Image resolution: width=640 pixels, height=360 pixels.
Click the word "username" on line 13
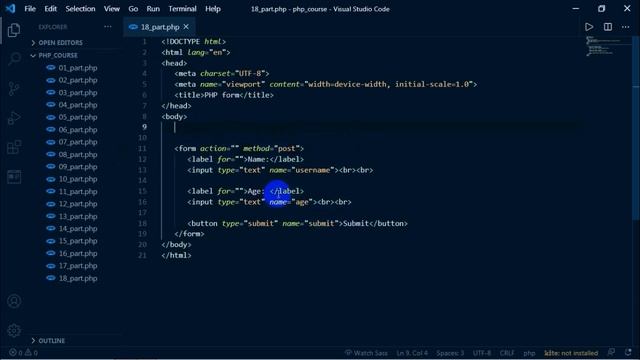tap(313, 170)
